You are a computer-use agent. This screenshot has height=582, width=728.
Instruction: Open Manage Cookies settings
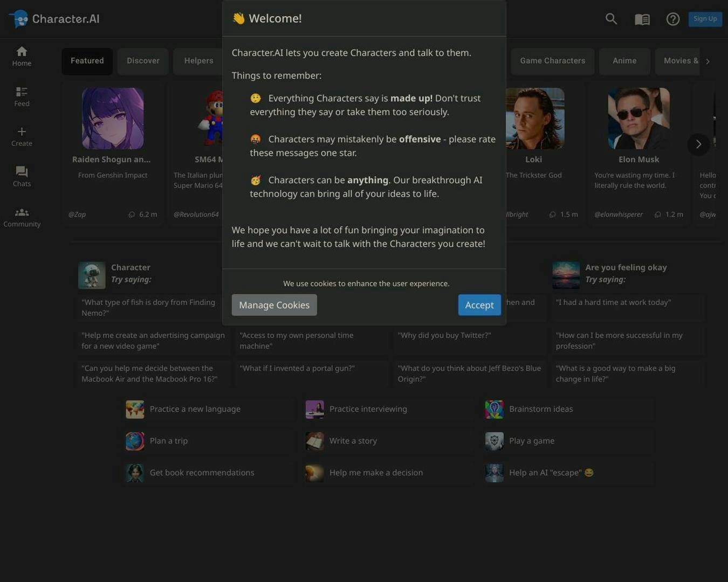pyautogui.click(x=274, y=304)
